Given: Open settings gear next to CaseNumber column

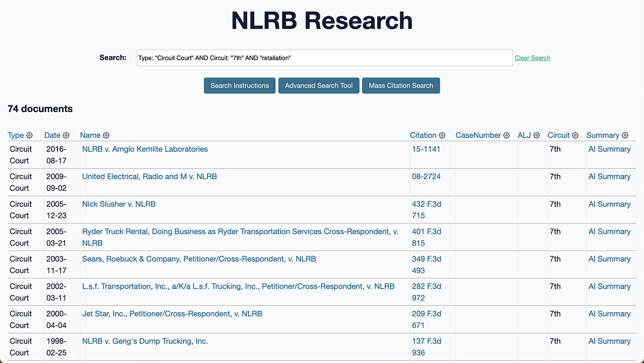Looking at the screenshot, I should [506, 135].
